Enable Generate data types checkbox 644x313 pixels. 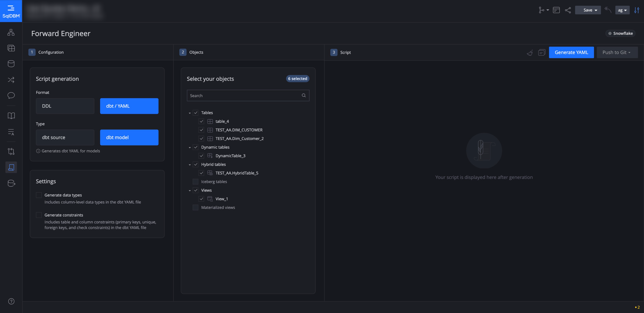pyautogui.click(x=39, y=195)
